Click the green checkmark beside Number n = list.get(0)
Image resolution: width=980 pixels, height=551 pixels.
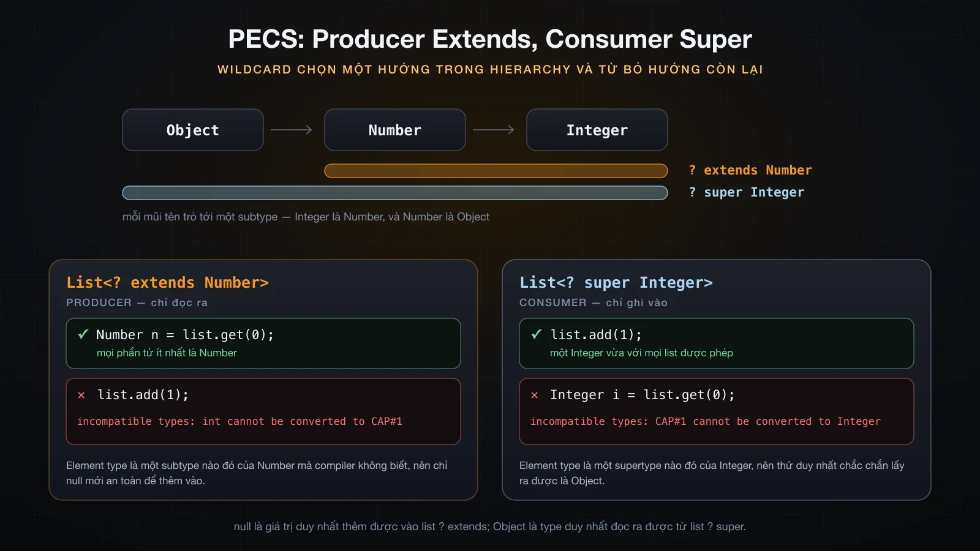(83, 334)
